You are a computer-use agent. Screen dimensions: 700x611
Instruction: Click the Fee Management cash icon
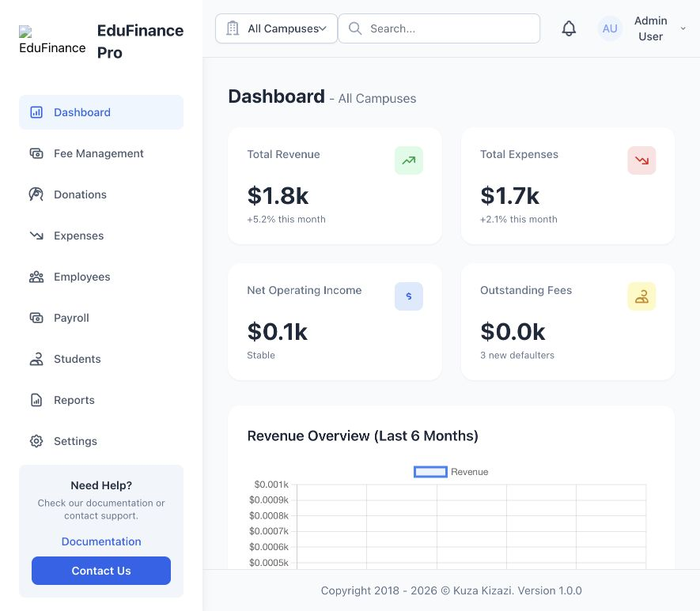pyautogui.click(x=36, y=153)
